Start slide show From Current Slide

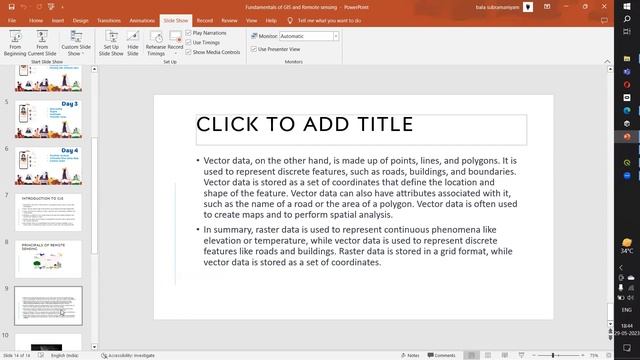coord(42,43)
